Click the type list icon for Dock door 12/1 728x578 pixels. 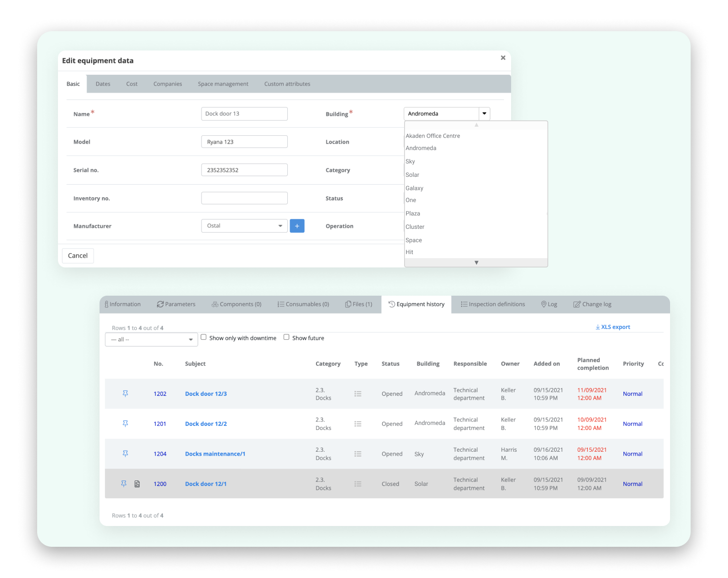(x=358, y=484)
